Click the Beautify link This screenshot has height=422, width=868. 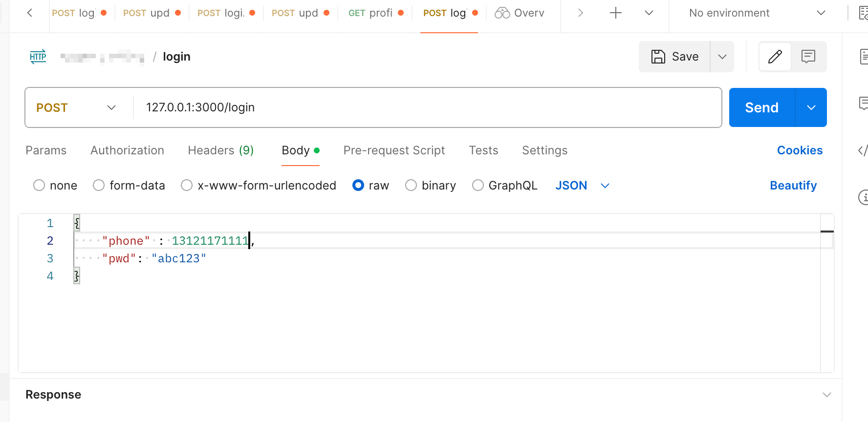click(x=793, y=186)
